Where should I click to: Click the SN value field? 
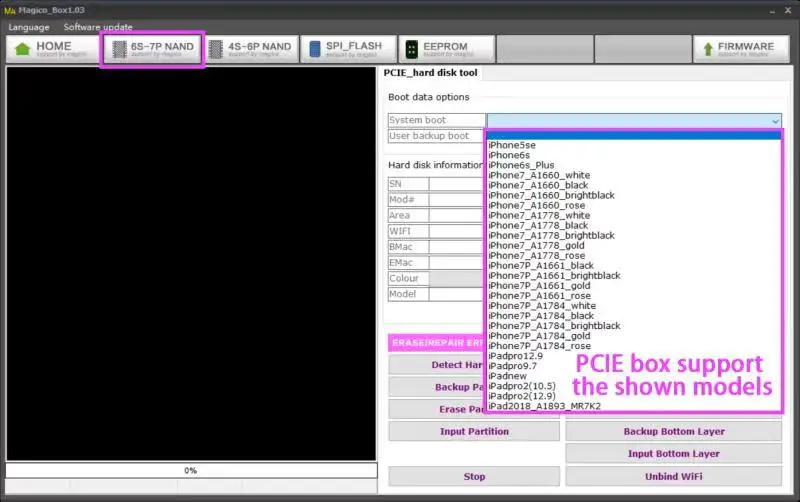pyautogui.click(x=457, y=184)
